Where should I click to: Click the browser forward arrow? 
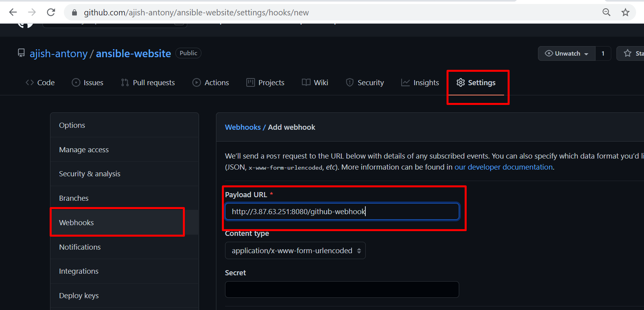(32, 12)
